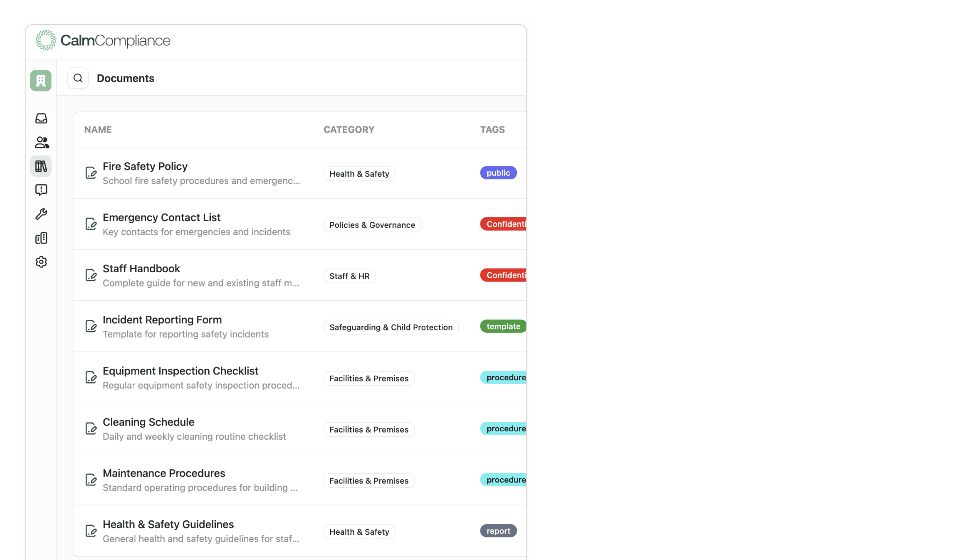Click the document icon beside Fire Safety Policy
Screen dimensions: 962x560
[x=91, y=173]
